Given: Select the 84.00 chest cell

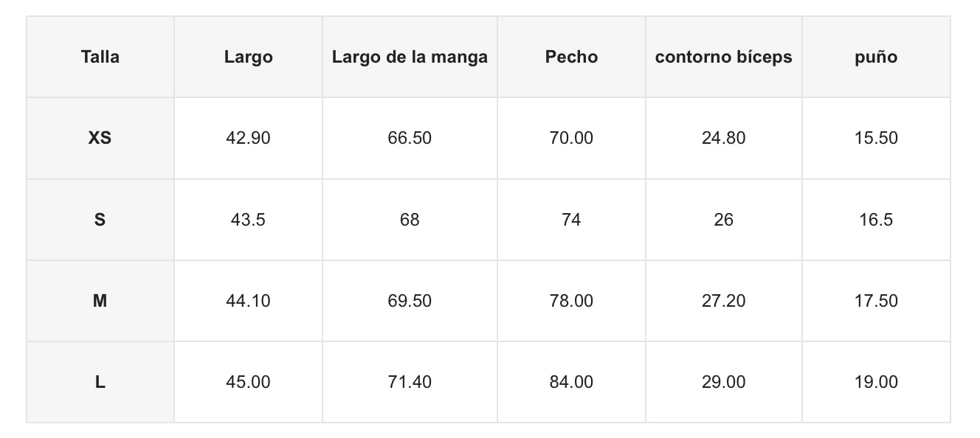Looking at the screenshot, I should click(x=571, y=382).
